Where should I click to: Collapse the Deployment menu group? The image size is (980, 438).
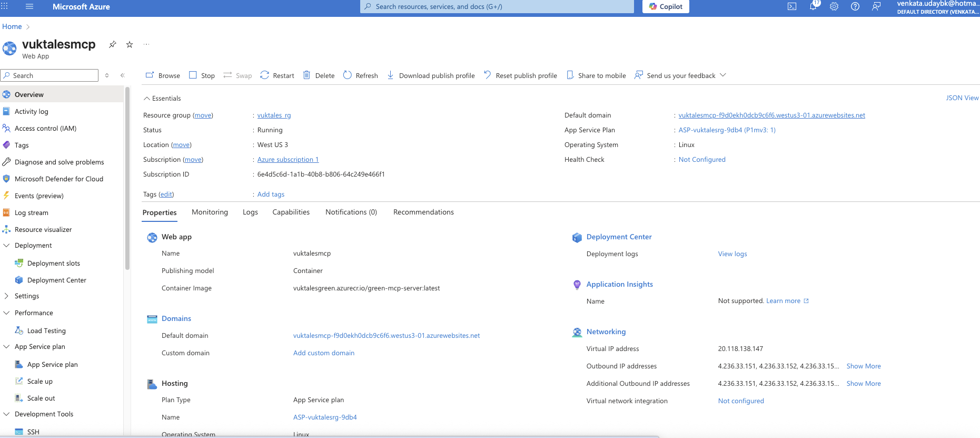[7, 246]
